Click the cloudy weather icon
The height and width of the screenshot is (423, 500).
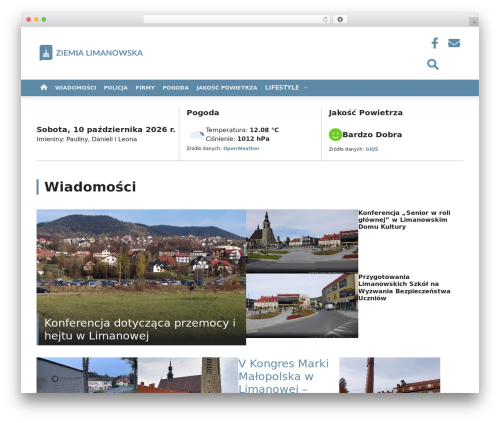coord(196,134)
